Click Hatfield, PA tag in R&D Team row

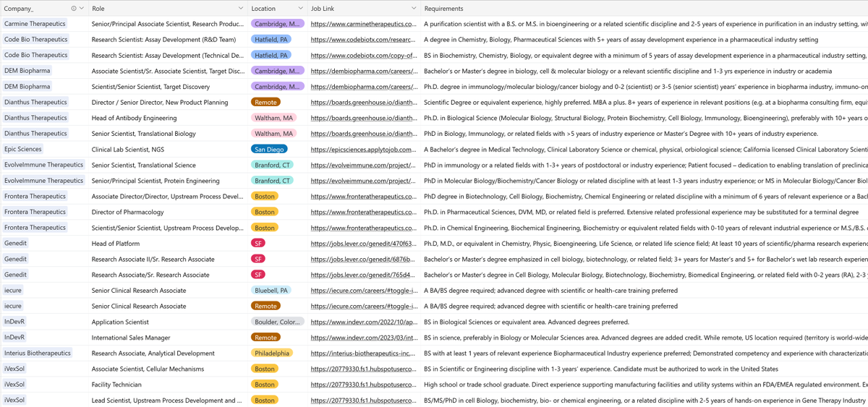(x=271, y=40)
